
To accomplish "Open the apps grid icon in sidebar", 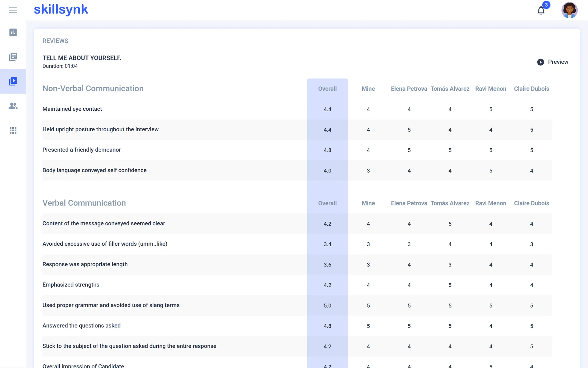I will coord(13,130).
